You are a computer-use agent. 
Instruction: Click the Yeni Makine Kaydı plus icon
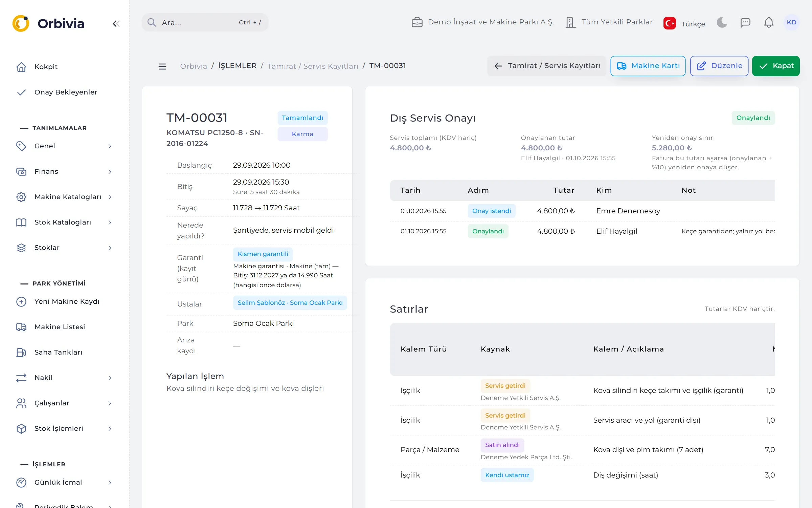pyautogui.click(x=21, y=301)
